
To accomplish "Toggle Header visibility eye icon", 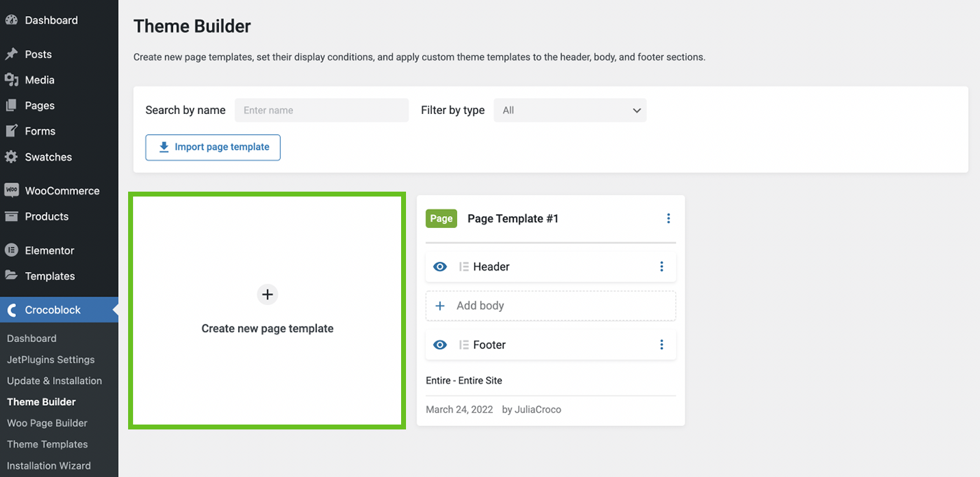I will pos(440,266).
